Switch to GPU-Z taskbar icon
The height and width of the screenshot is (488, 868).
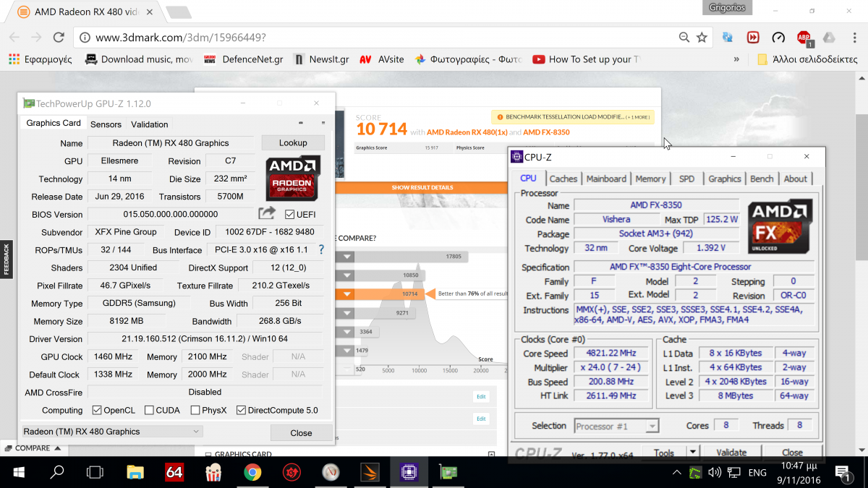tap(448, 473)
